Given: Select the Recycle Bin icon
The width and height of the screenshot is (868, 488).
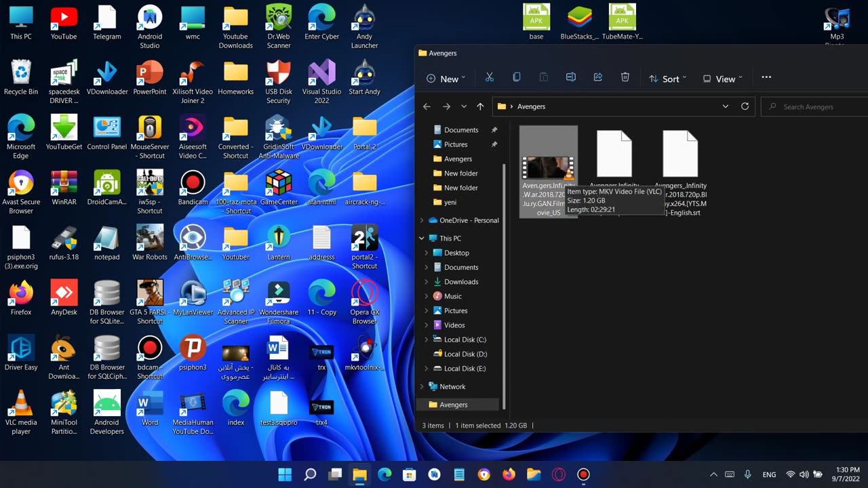Looking at the screenshot, I should click(x=21, y=77).
